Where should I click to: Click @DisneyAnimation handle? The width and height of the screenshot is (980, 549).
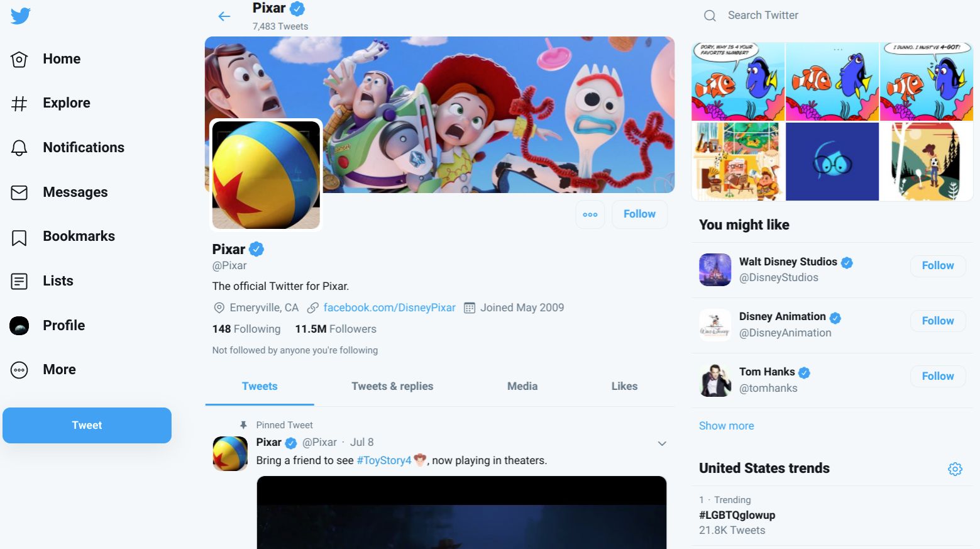pyautogui.click(x=785, y=333)
